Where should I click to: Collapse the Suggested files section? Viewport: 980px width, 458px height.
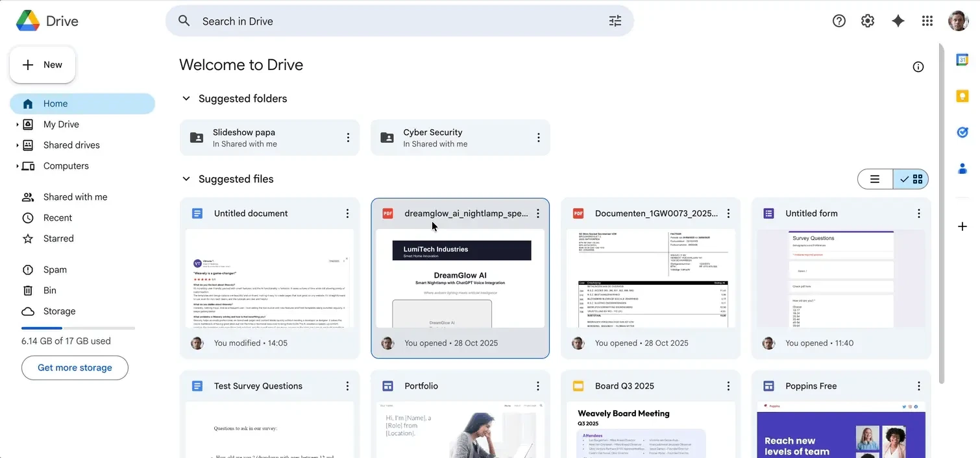click(186, 178)
